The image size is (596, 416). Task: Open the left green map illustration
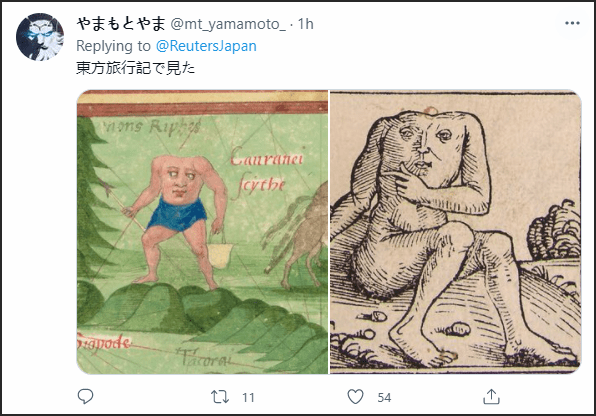click(x=203, y=232)
